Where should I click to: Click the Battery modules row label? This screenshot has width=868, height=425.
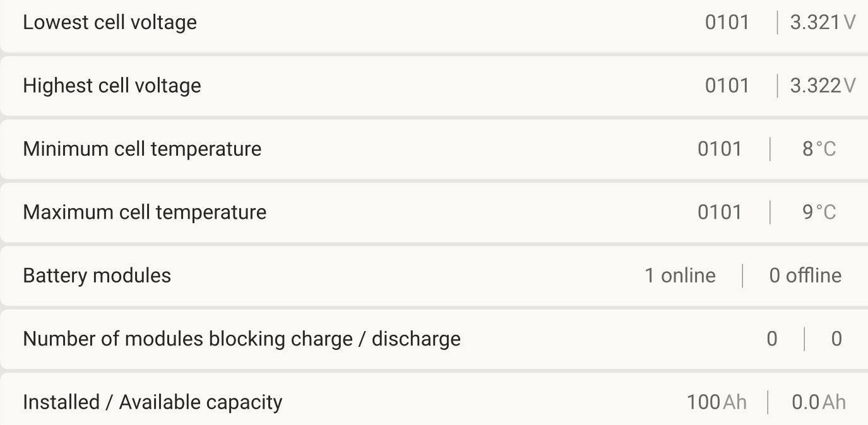pyautogui.click(x=97, y=276)
